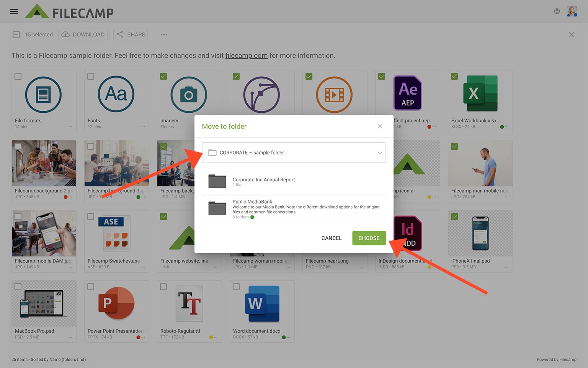Open Fonts item options menu
This screenshot has height=368, width=588.
(143, 127)
